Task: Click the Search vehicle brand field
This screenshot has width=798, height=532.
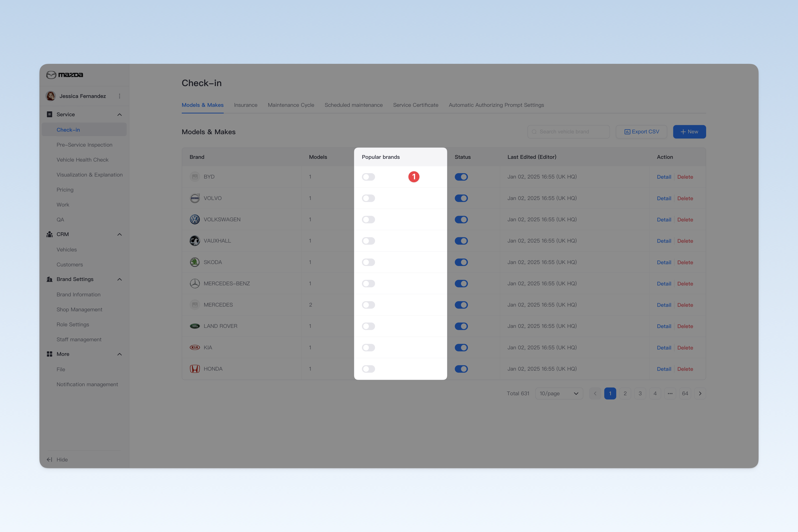Action: [569, 132]
